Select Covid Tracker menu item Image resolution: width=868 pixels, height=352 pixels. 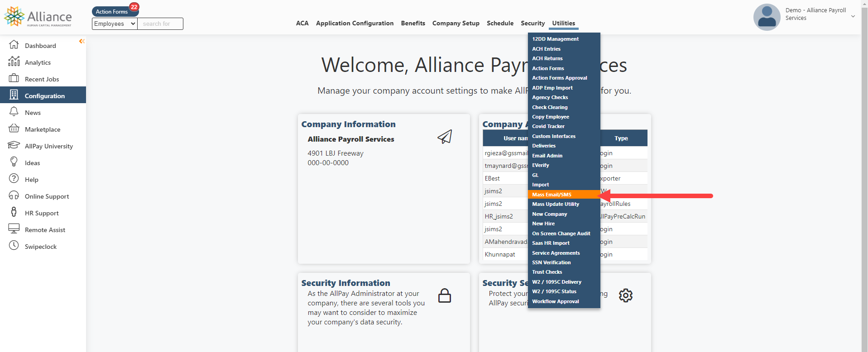pyautogui.click(x=564, y=126)
